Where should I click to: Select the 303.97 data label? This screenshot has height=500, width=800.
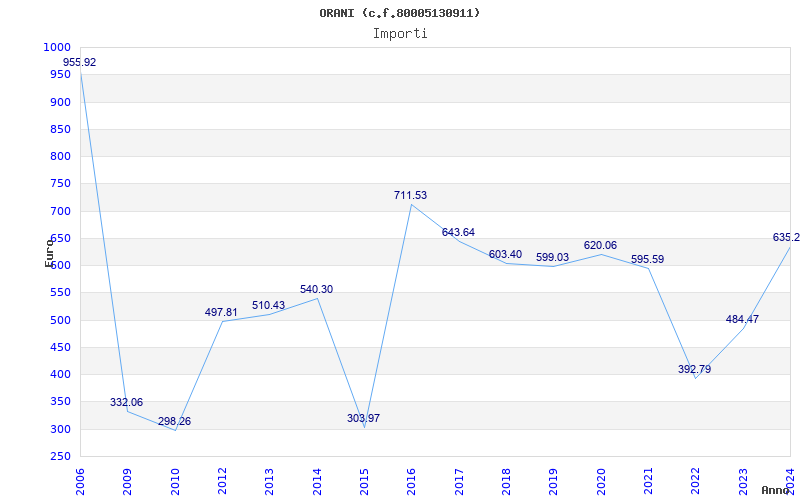[363, 418]
